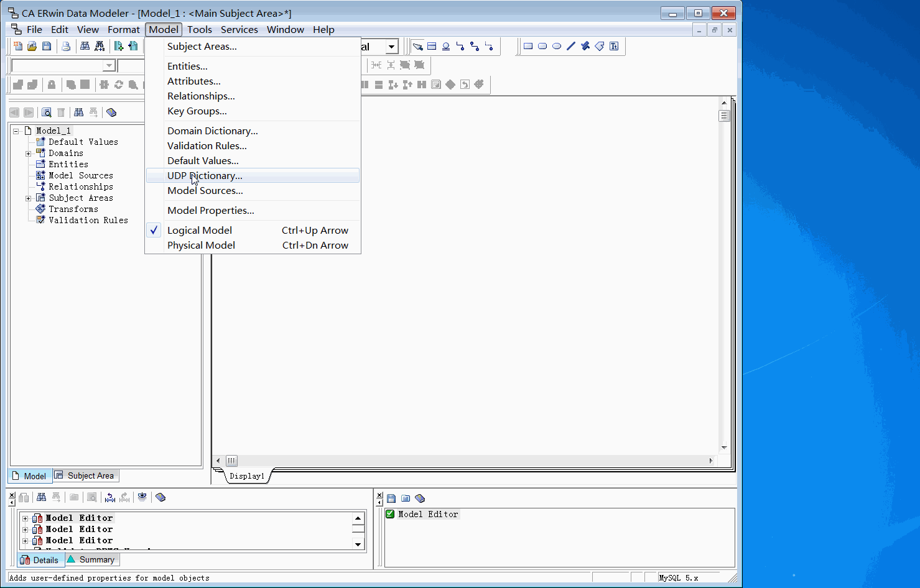
Task: Select the Rounded rectangle drawing tool
Action: pos(542,46)
